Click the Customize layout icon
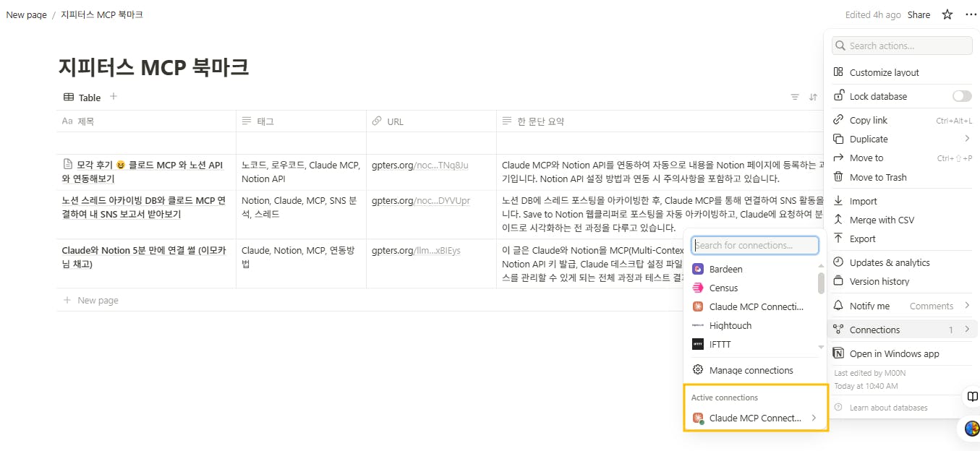The height and width of the screenshot is (451, 980). 838,72
